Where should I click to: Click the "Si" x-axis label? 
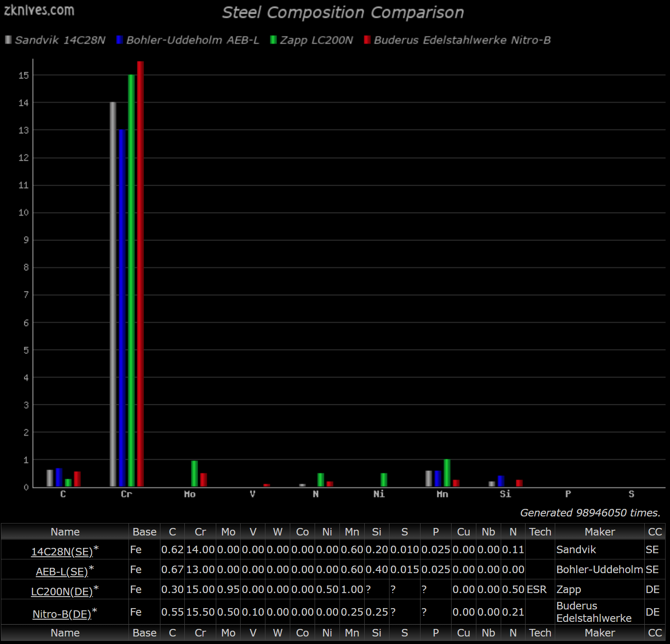(505, 494)
